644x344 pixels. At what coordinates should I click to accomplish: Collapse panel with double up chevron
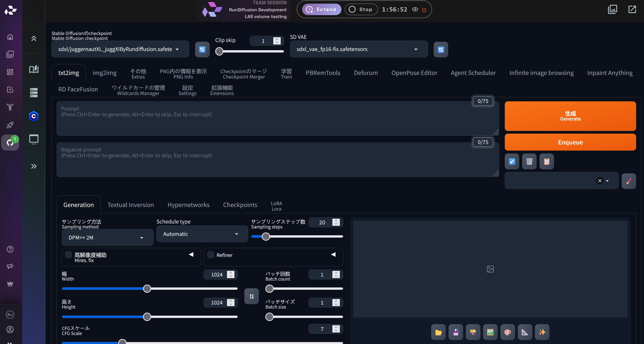coord(34,39)
